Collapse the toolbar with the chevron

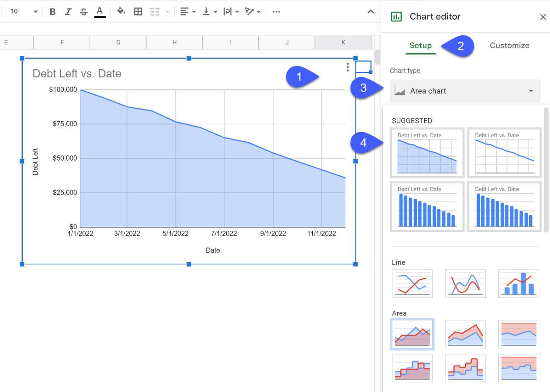coord(370,11)
